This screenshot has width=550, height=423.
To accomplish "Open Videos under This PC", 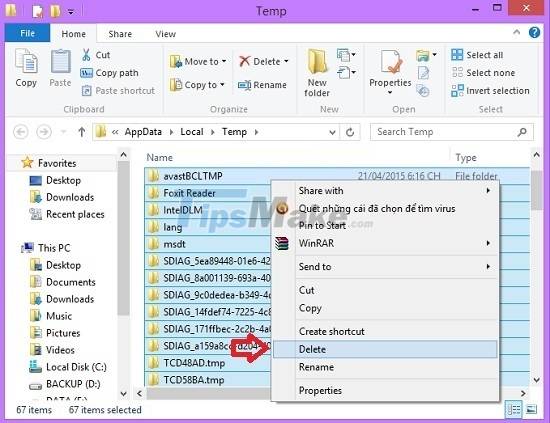I will pos(60,350).
